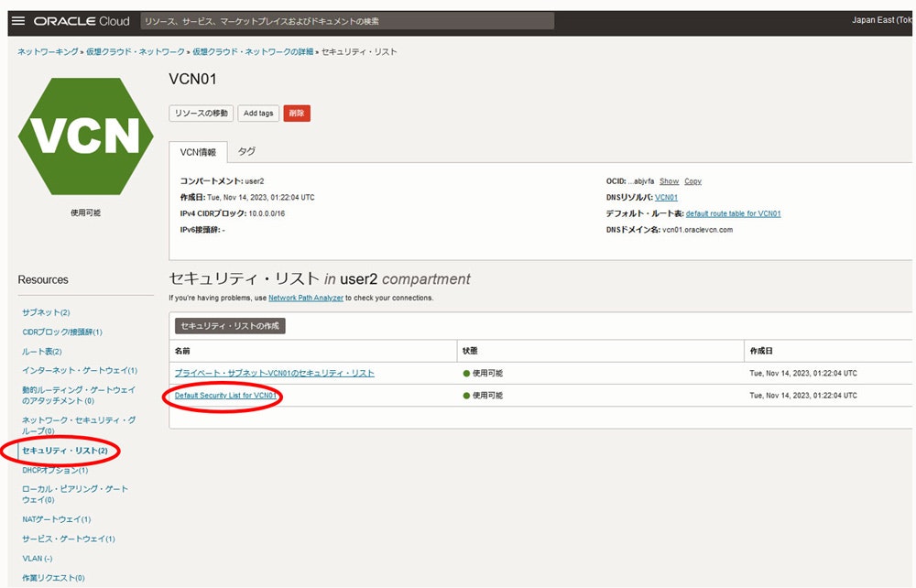Open the VCN01 DNS resolver link
This screenshot has width=916, height=588.
coord(666,197)
